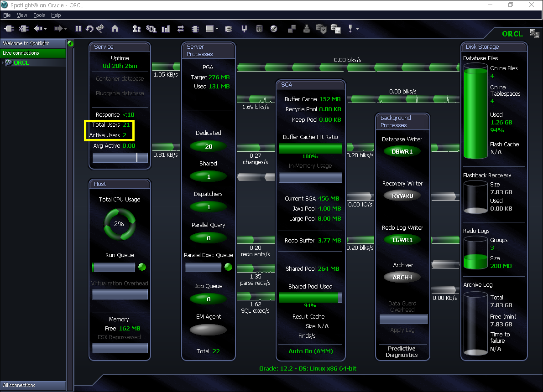Click the Parallel Exec Queue green status light
Screen dimensions: 543x392
[x=228, y=267]
